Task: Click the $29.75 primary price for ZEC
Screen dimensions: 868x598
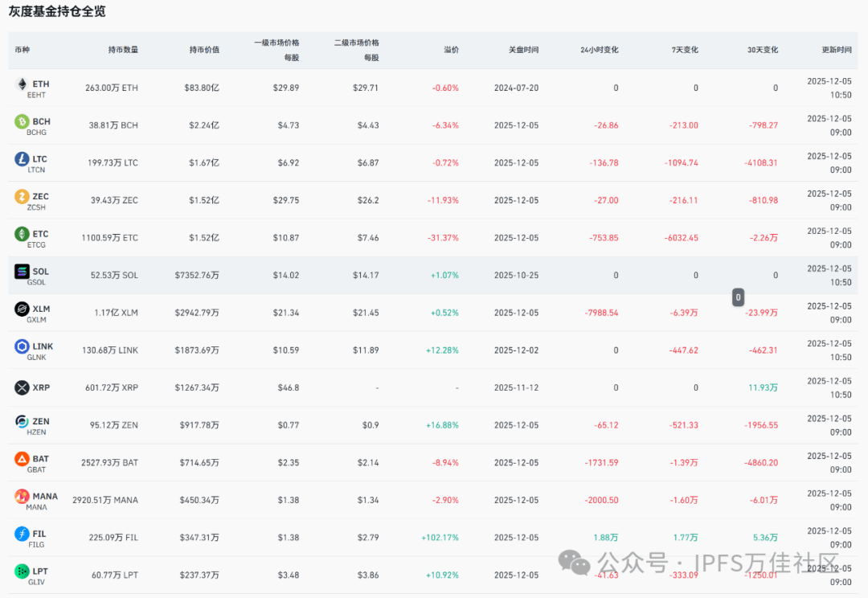Action: (285, 200)
